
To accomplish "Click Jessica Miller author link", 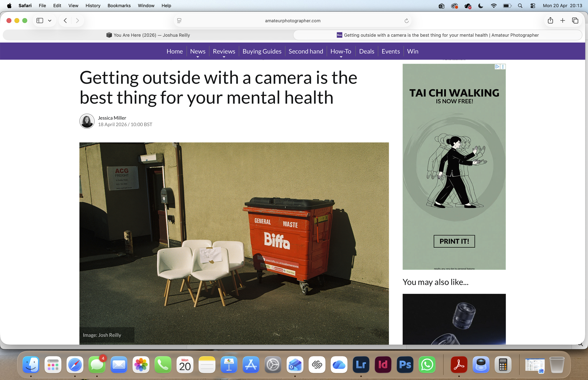I will [x=112, y=118].
